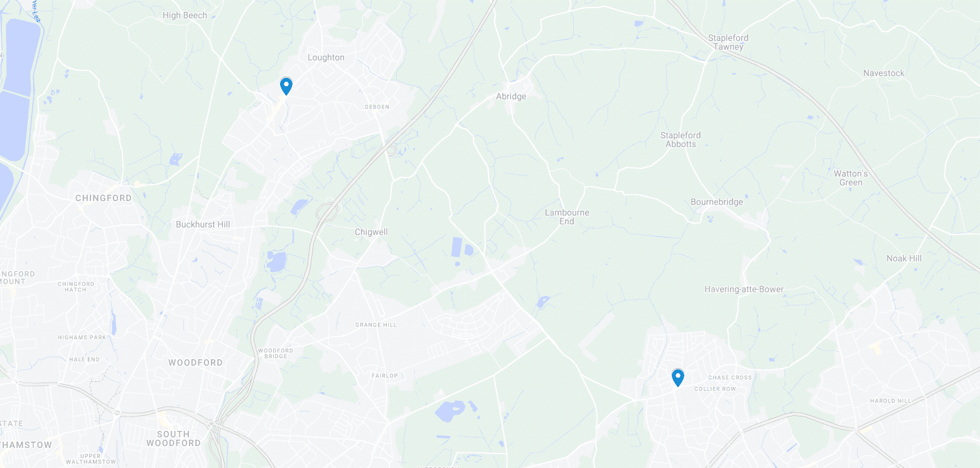This screenshot has height=468, width=980.
Task: Click the Woodford district label
Action: coord(195,362)
